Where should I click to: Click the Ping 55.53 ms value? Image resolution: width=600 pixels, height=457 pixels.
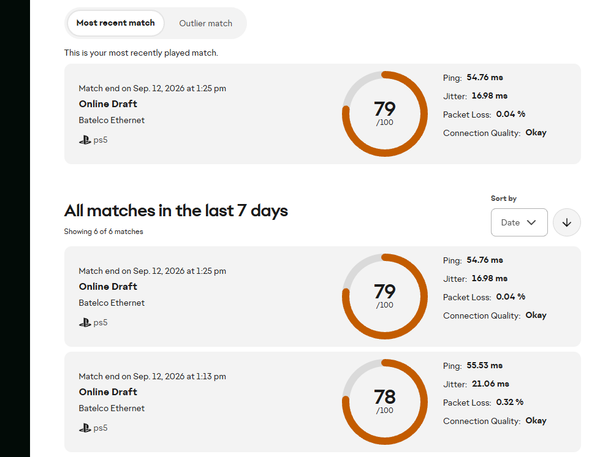tap(484, 365)
